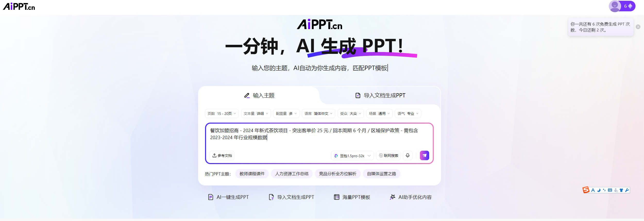Expand the 页数 15-20页 dropdown

click(222, 114)
